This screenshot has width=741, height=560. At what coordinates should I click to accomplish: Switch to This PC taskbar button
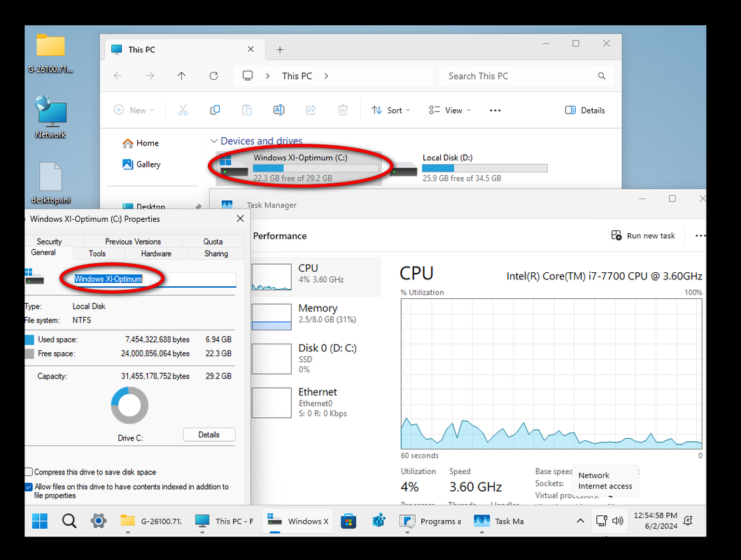click(x=225, y=521)
